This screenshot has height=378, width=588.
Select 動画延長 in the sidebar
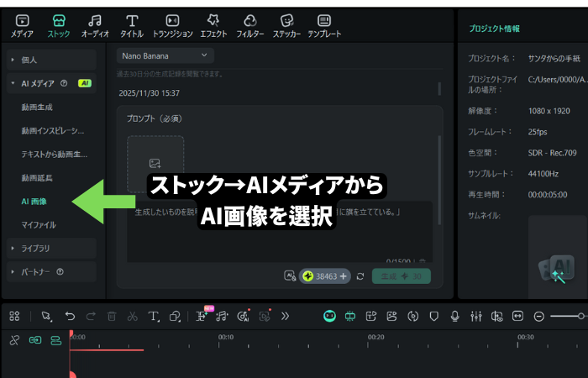[x=37, y=178]
